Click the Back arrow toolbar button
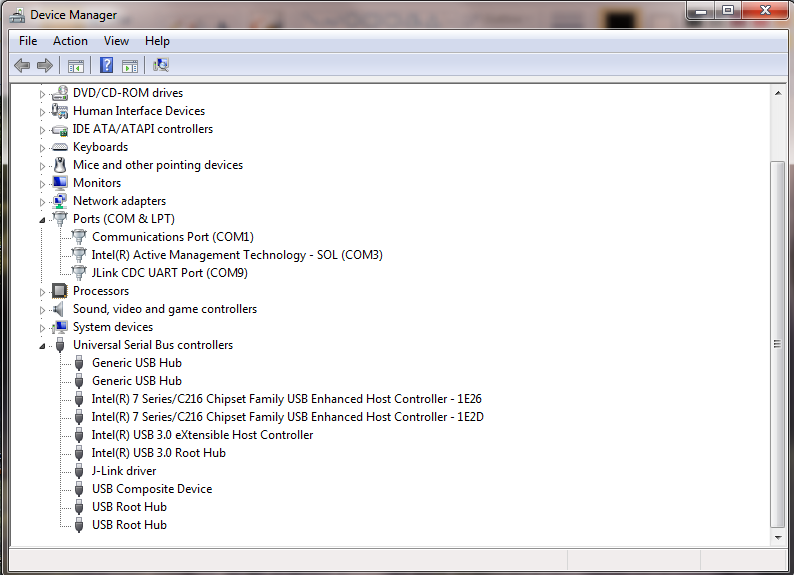The height and width of the screenshot is (575, 794). point(21,66)
